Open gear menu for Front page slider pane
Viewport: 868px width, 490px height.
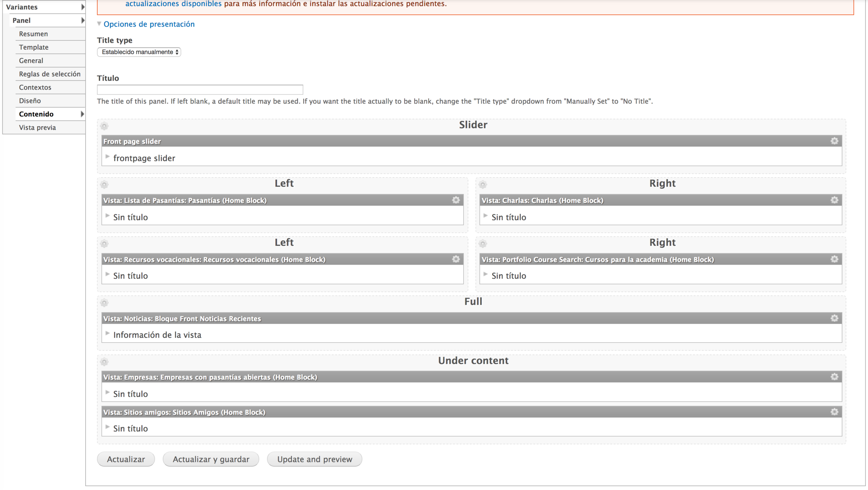point(834,141)
